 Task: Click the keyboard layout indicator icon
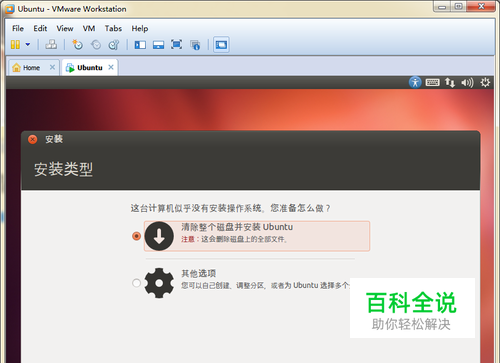(432, 82)
